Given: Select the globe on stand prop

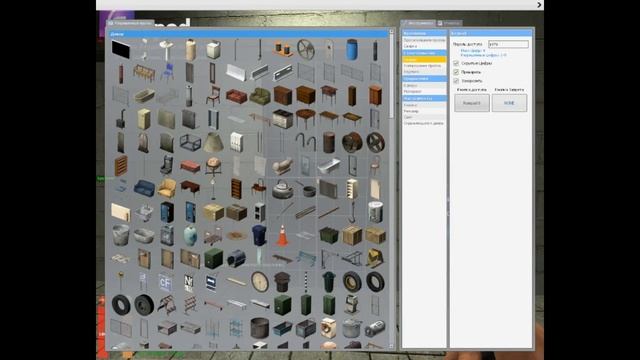Looking at the screenshot, I should (213, 166).
